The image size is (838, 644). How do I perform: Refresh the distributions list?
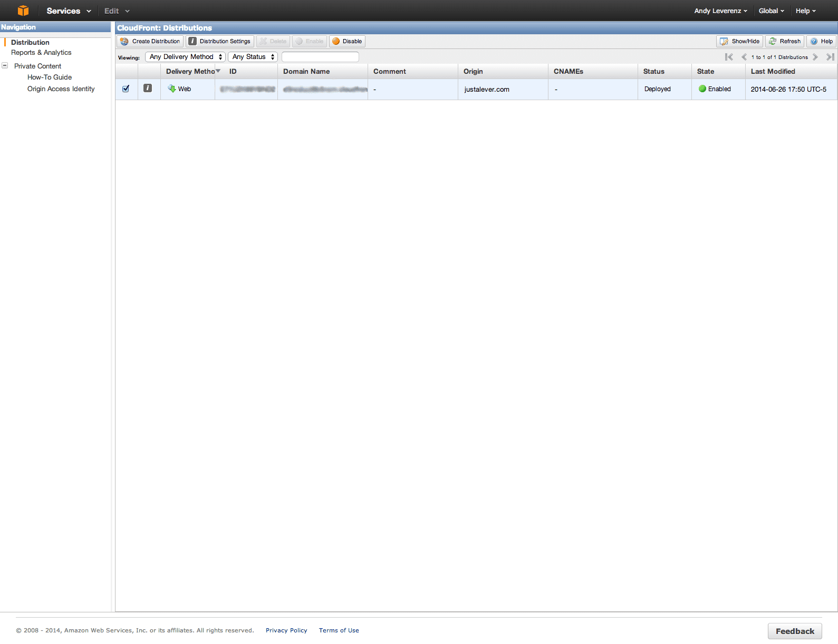coord(785,41)
